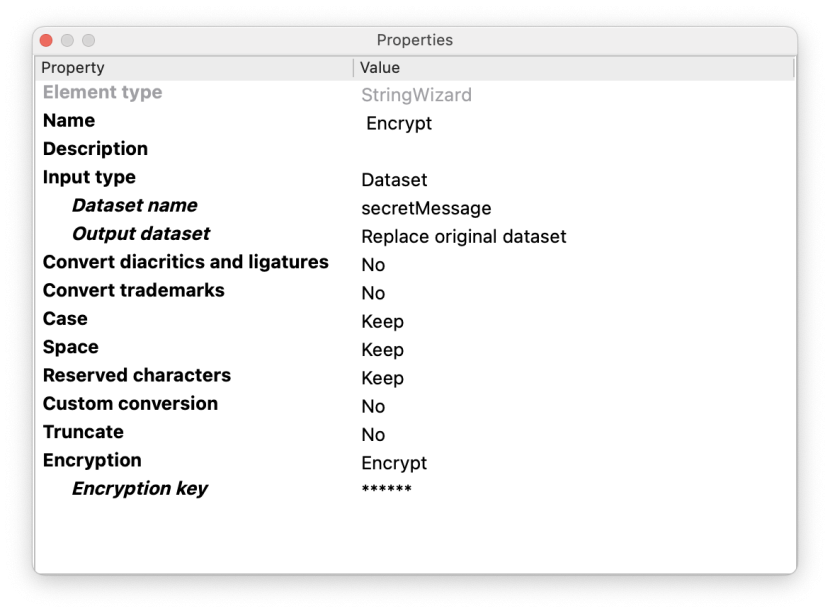Toggle the Custom conversion No value
830x613 pixels.
(373, 407)
